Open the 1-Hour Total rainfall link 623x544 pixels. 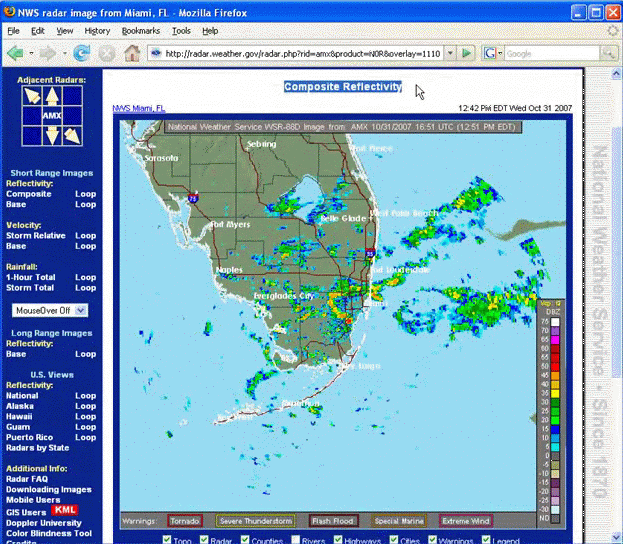point(31,277)
